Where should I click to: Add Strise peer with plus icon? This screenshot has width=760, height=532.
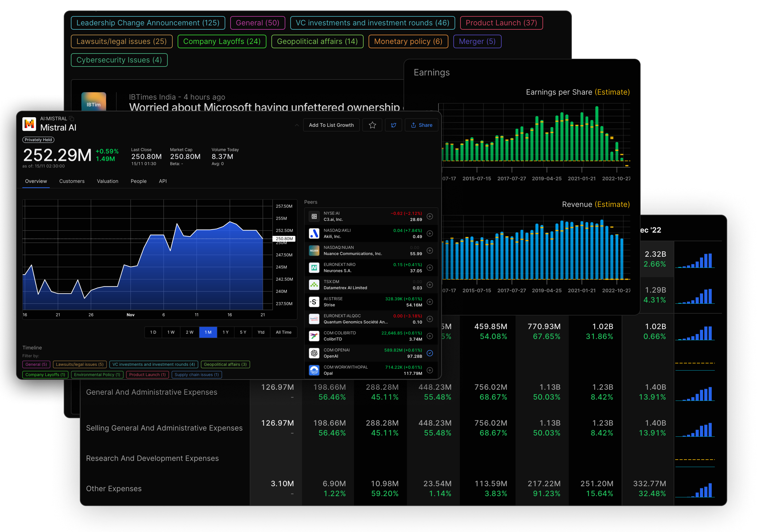[430, 302]
